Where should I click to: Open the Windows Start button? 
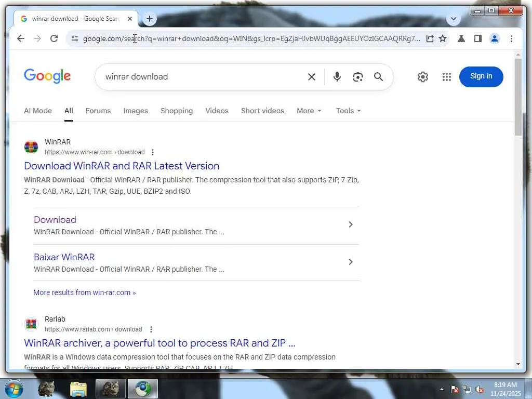click(14, 389)
